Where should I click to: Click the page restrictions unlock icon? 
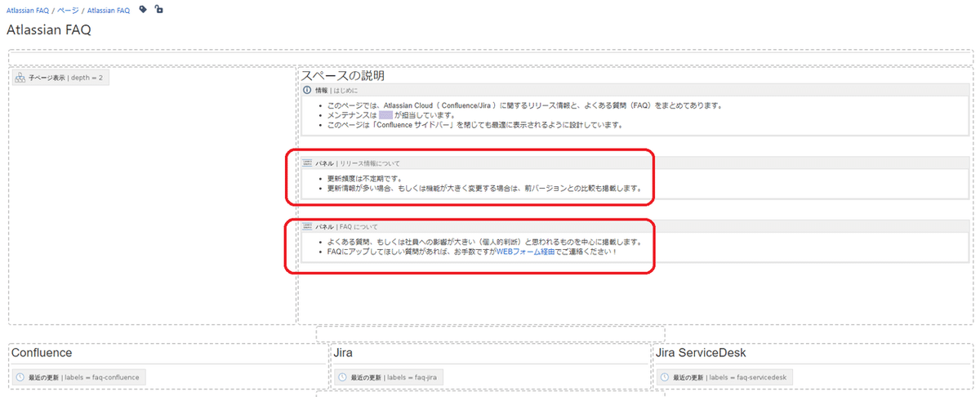coord(158,10)
